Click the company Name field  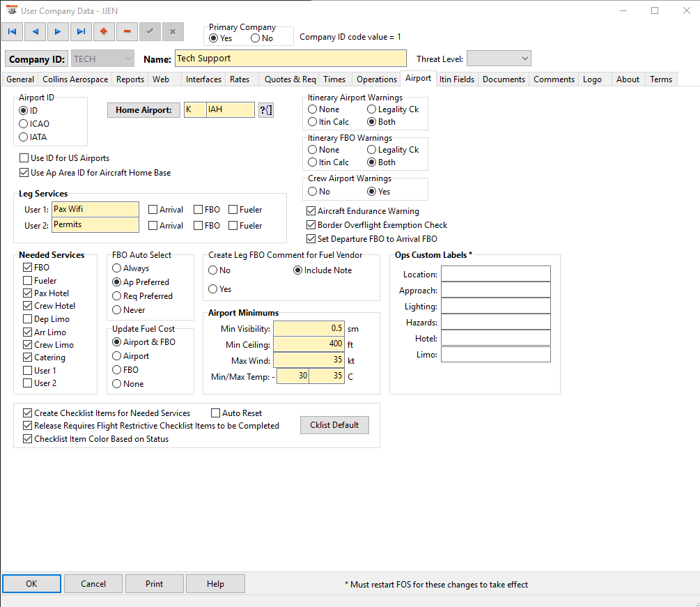[x=290, y=59]
